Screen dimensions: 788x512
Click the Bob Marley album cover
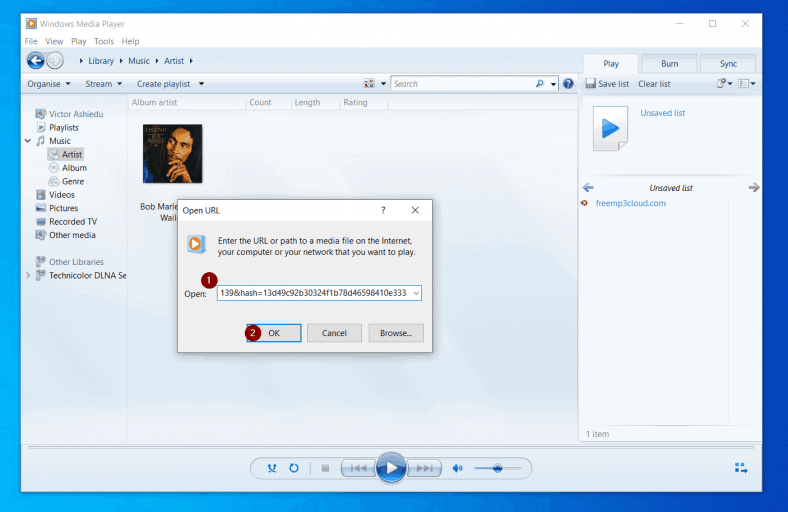point(172,154)
